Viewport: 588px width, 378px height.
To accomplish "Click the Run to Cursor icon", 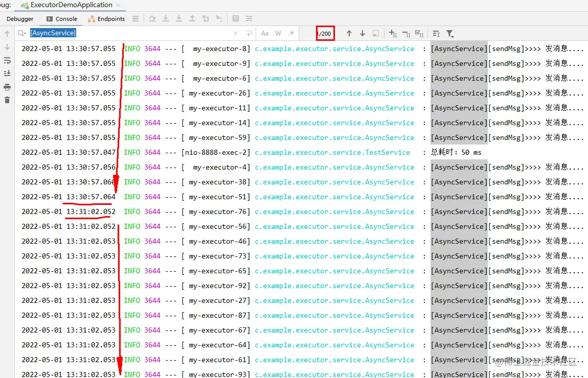I will tap(219, 18).
